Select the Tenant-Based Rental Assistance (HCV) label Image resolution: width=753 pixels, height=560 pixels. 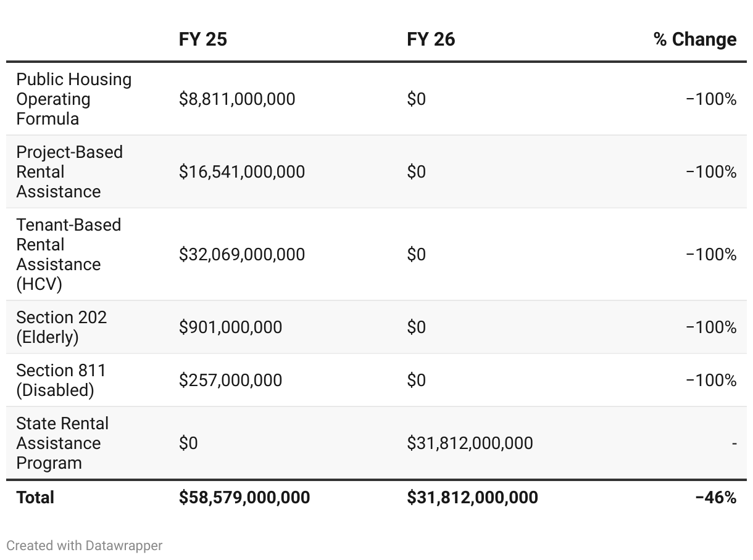point(69,255)
